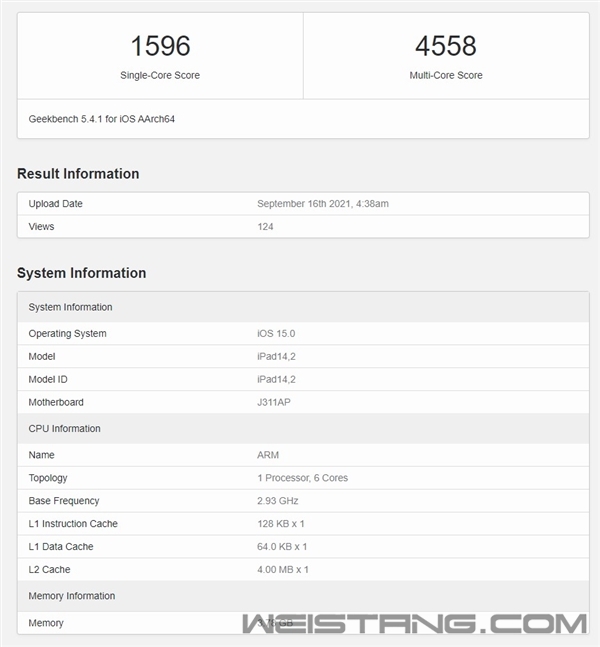Image resolution: width=600 pixels, height=647 pixels.
Task: Click the Result Information heading
Action: coord(78,174)
